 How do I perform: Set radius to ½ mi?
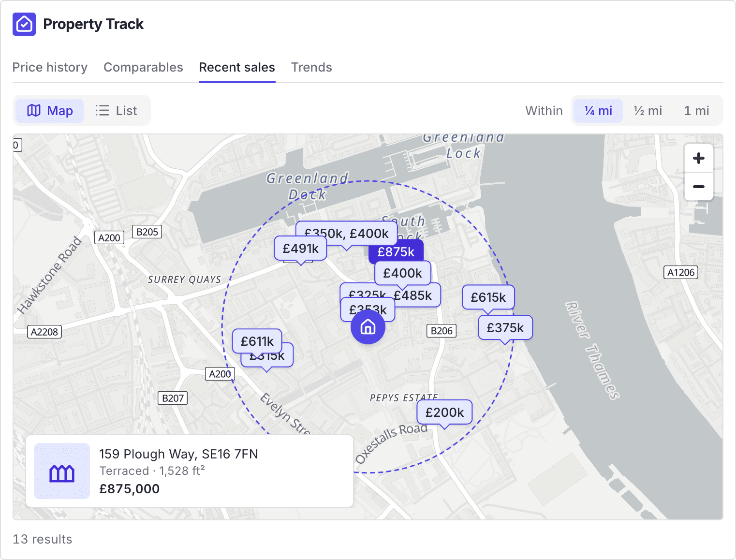click(x=648, y=111)
